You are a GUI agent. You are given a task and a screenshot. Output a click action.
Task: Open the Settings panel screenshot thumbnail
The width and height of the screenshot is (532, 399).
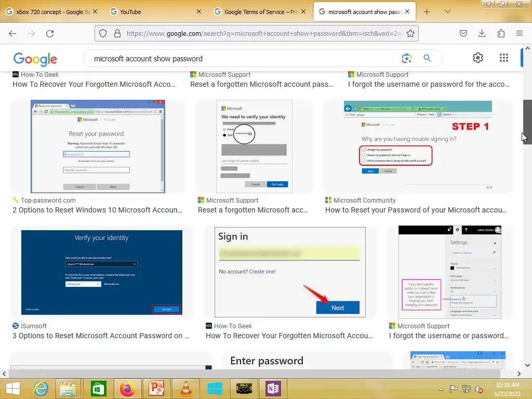(450, 272)
